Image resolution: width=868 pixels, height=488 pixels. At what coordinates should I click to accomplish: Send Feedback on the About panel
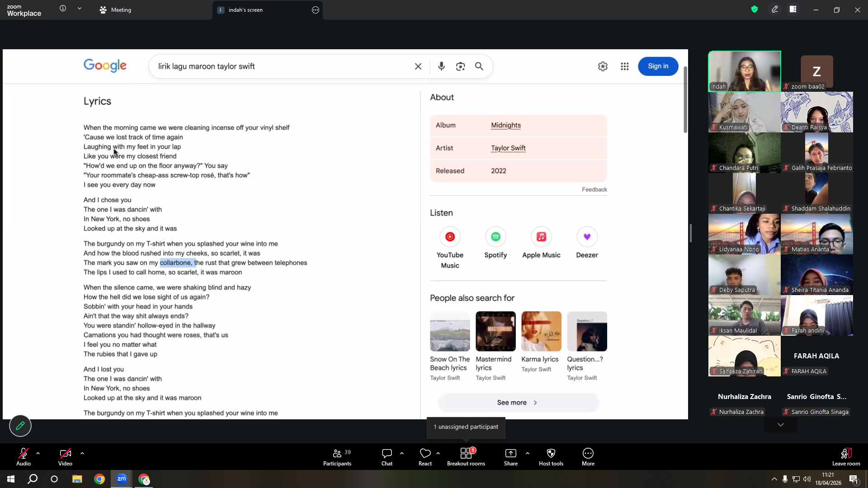coord(594,189)
